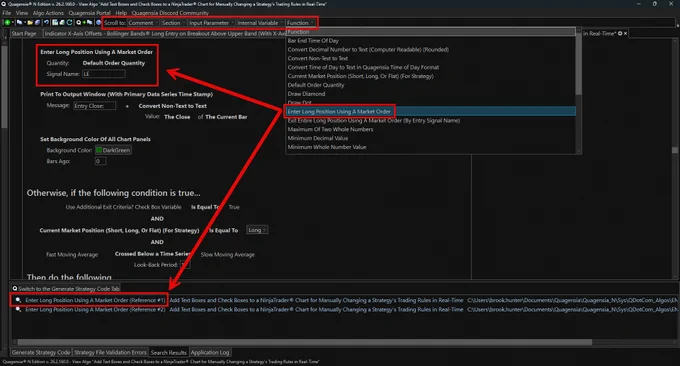The image size is (680, 366).
Task: Select Draw Diamond in function list
Action: pyautogui.click(x=431, y=94)
